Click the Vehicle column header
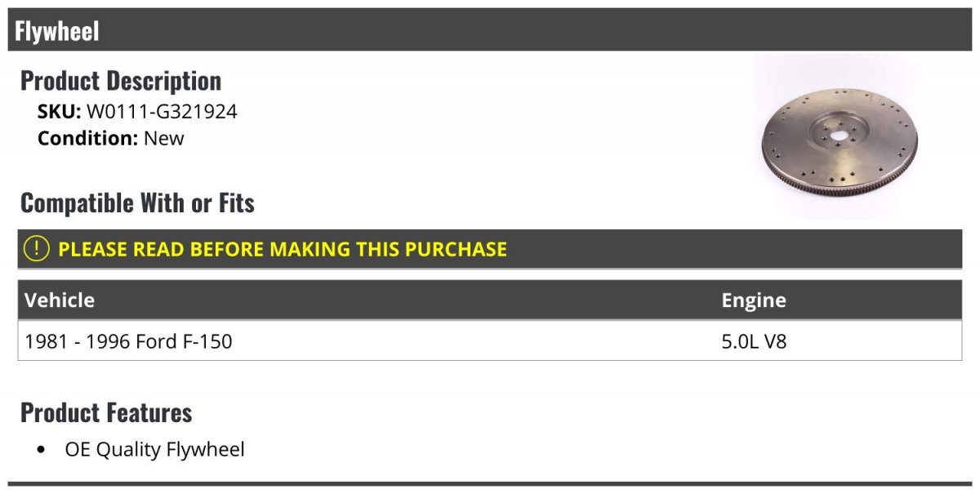 60,300
